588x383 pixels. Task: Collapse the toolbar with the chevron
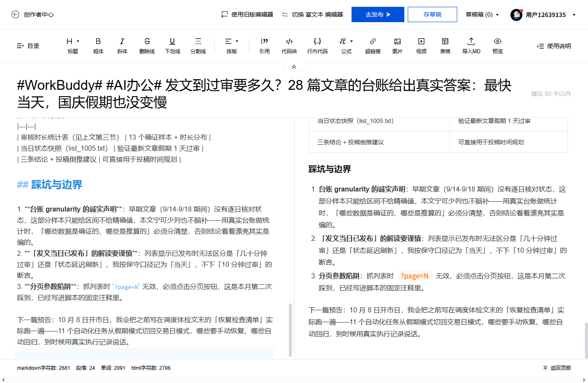pyautogui.click(x=294, y=67)
